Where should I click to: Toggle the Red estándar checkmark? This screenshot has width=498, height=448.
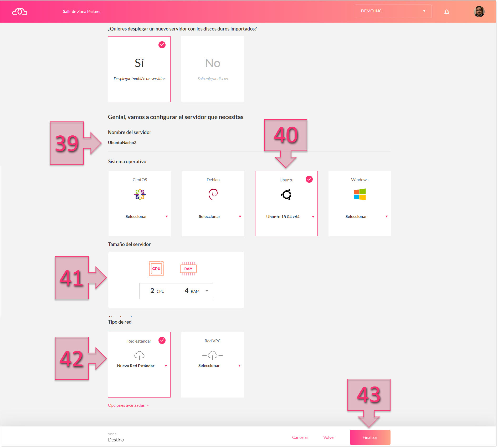(x=162, y=340)
